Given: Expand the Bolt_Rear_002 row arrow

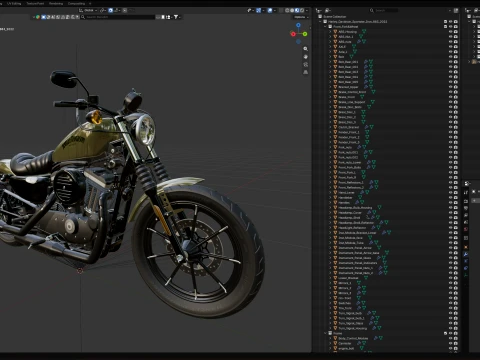Looking at the screenshot, I should point(330,67).
